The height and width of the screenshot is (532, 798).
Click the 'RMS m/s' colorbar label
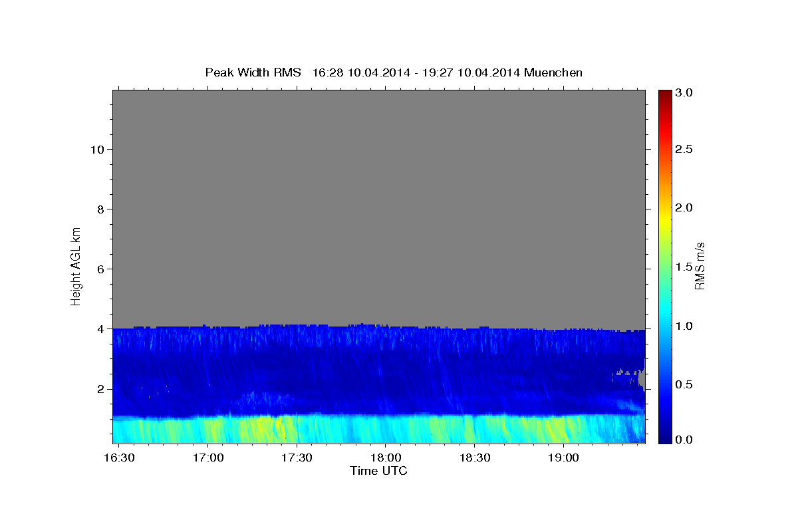tap(700, 265)
